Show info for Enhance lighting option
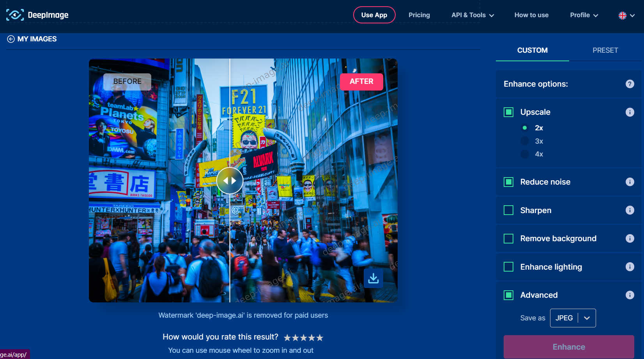Image resolution: width=644 pixels, height=359 pixels. pyautogui.click(x=630, y=267)
